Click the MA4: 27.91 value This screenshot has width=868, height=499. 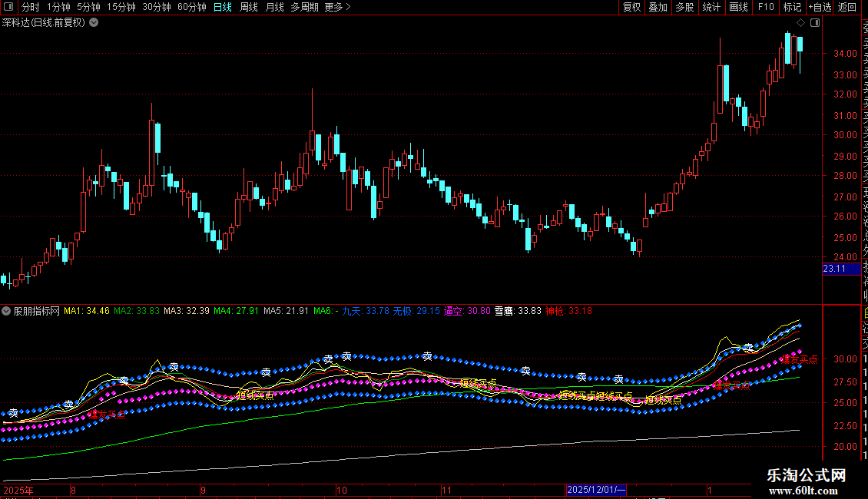[237, 311]
